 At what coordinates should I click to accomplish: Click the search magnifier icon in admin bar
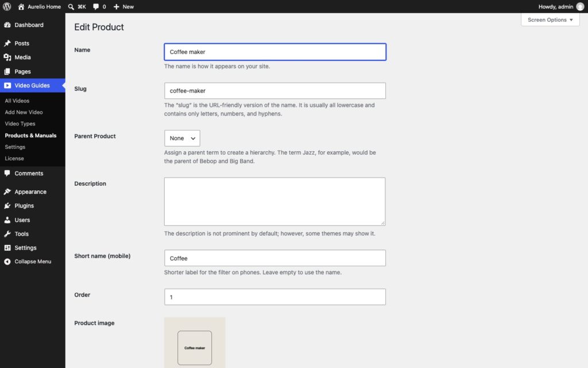71,7
